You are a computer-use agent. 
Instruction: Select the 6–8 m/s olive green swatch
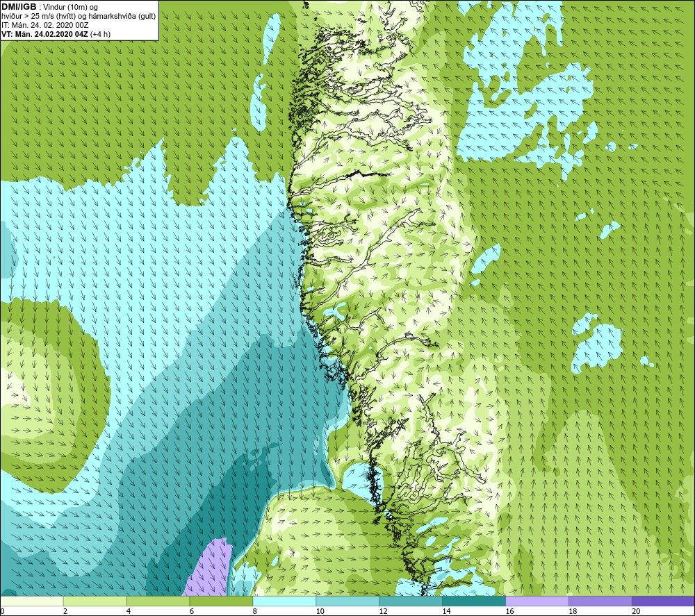click(221, 601)
